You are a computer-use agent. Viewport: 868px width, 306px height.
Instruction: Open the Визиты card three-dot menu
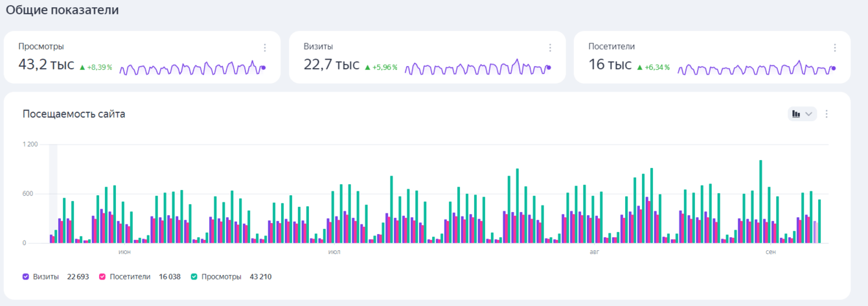point(550,47)
